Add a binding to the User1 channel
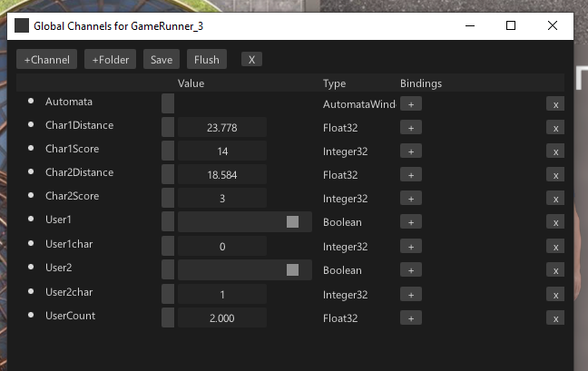 click(411, 222)
